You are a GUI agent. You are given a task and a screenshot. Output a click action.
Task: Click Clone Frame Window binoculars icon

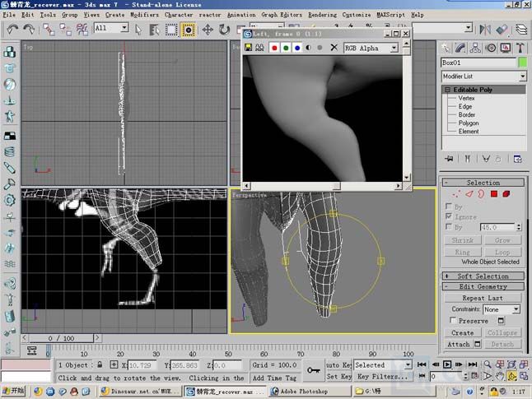(259, 48)
